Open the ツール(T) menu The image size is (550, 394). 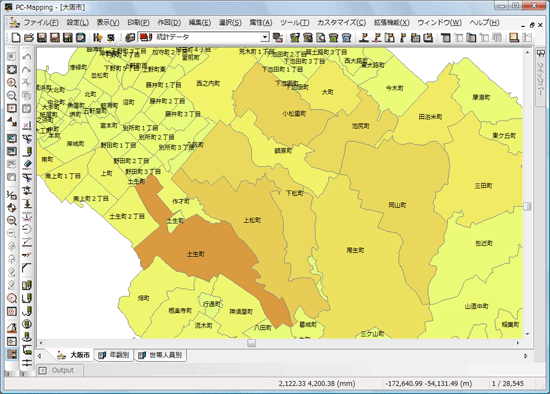tap(295, 23)
